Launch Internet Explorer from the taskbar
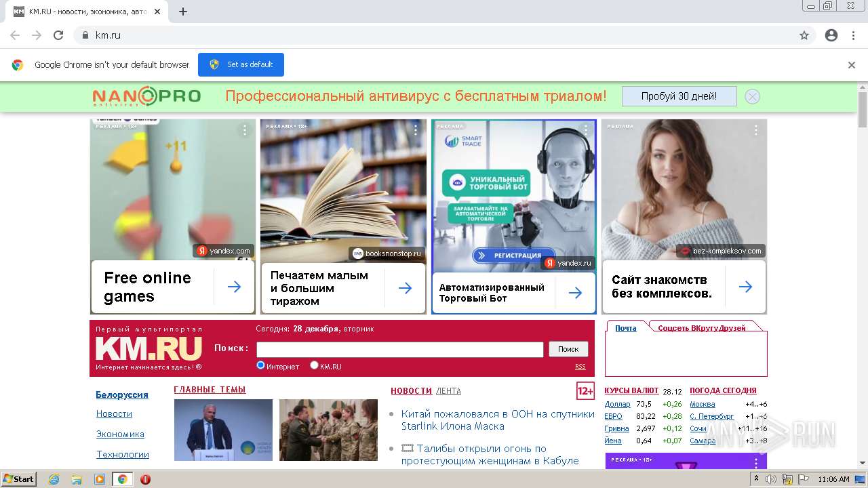Screen dimensions: 868x488 (54, 479)
